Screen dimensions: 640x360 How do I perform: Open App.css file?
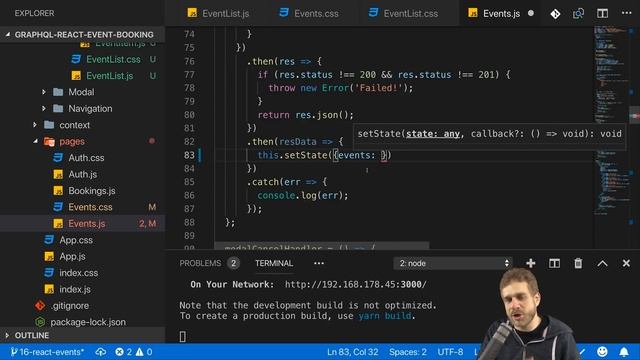(76, 240)
